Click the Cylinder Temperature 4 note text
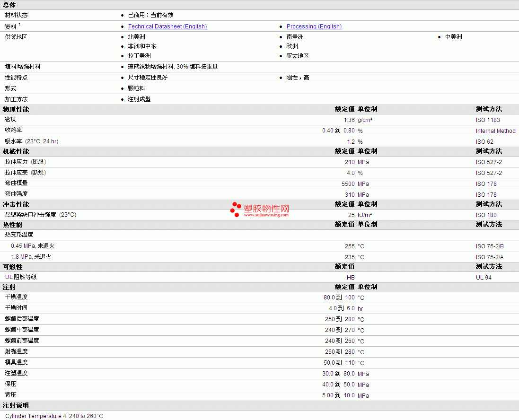Screen dimensions: 519x420 coord(54,416)
